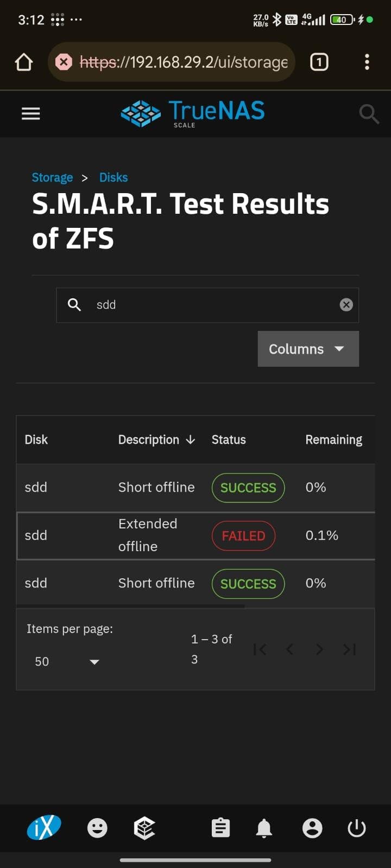Show alerts via the bell icon

pos(264,828)
